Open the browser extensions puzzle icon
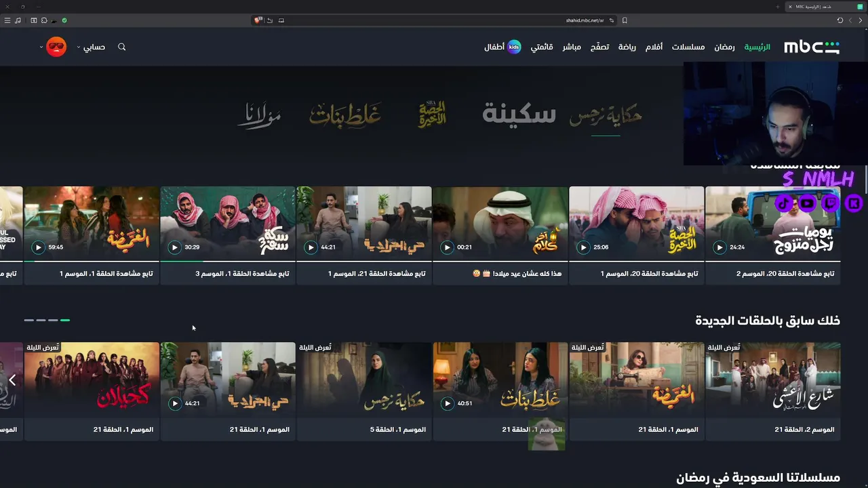This screenshot has height=488, width=868. pyautogui.click(x=44, y=20)
